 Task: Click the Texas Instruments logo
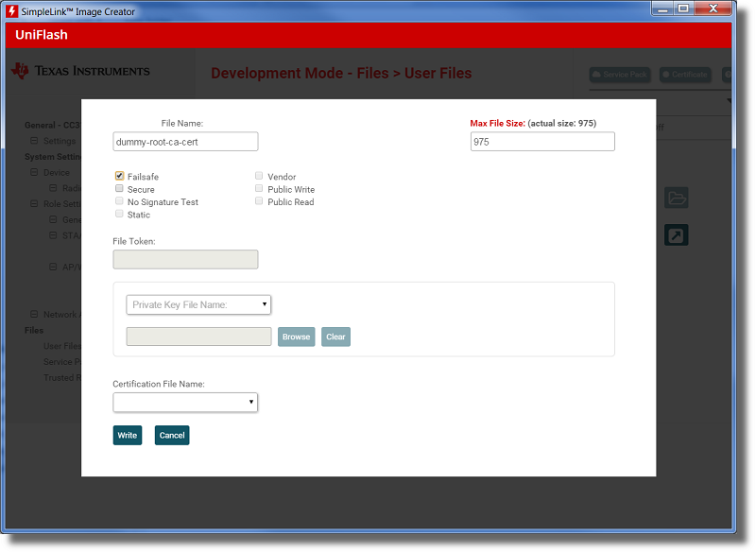click(80, 71)
